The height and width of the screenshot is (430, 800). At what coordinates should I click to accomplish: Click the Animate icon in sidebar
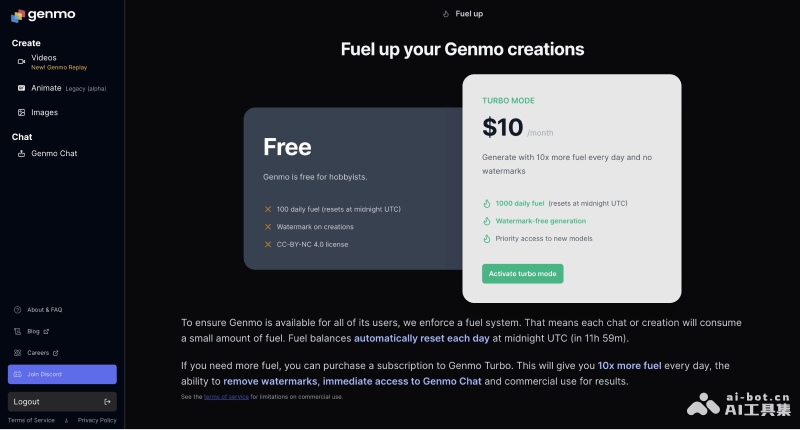pyautogui.click(x=21, y=88)
